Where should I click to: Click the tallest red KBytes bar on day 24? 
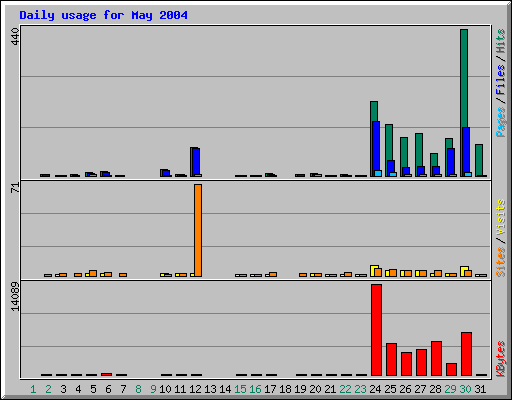[x=376, y=330]
